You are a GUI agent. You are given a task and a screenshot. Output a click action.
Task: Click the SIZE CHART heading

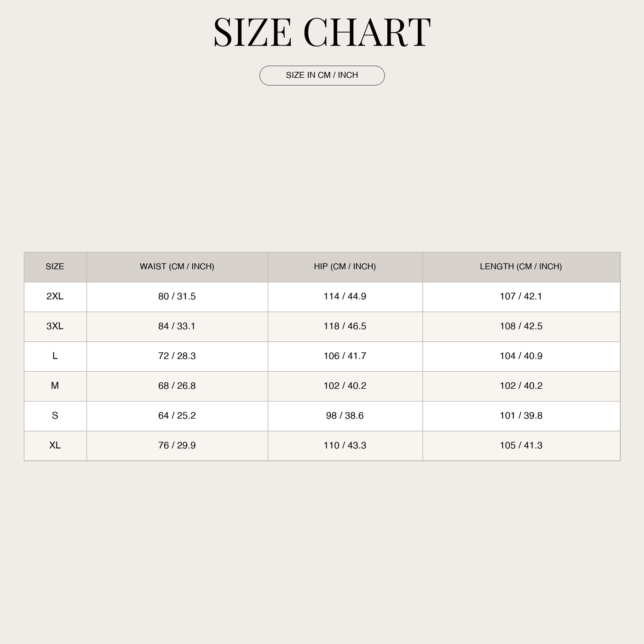coord(322,33)
